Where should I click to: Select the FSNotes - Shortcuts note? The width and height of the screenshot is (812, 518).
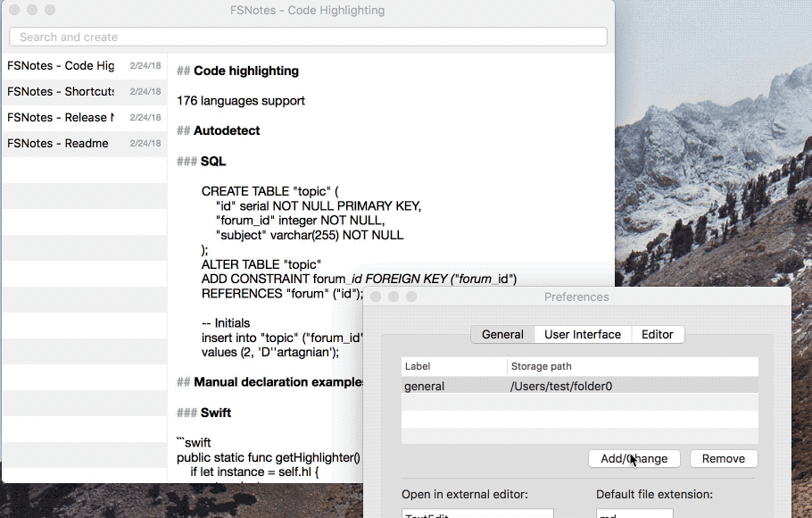pyautogui.click(x=85, y=92)
